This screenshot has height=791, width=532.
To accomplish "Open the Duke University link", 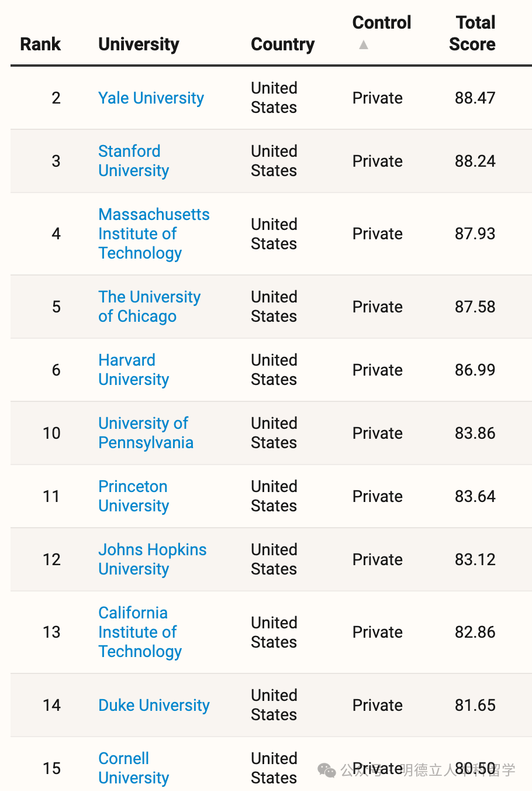I will (x=154, y=706).
